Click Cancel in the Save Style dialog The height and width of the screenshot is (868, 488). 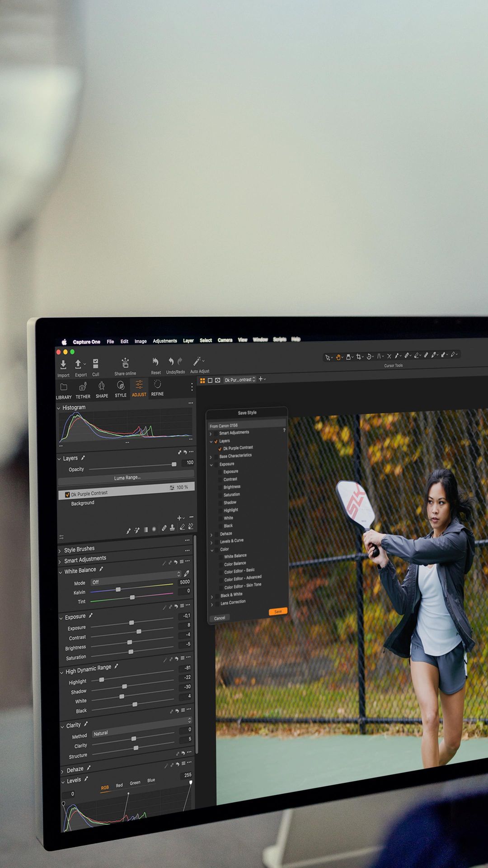click(x=220, y=618)
